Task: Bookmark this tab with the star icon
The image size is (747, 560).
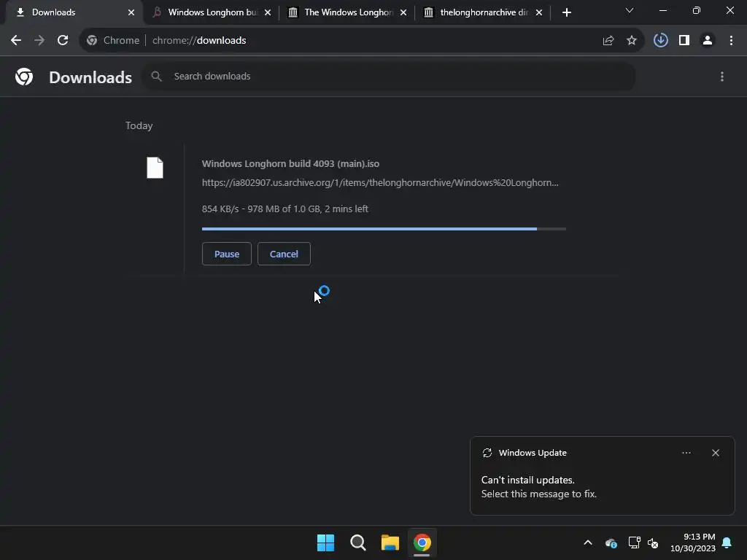Action: click(x=631, y=41)
